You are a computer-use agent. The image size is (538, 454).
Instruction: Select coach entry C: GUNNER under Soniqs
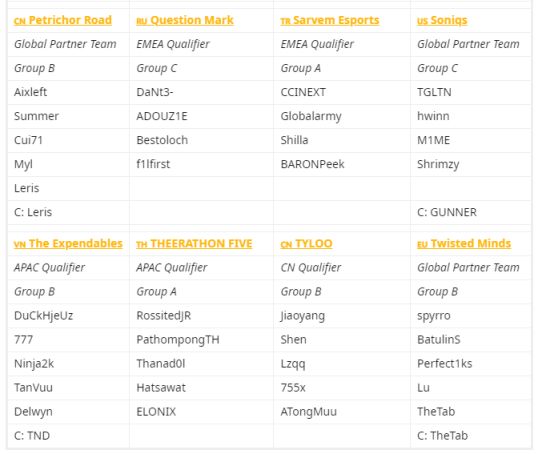[447, 212]
